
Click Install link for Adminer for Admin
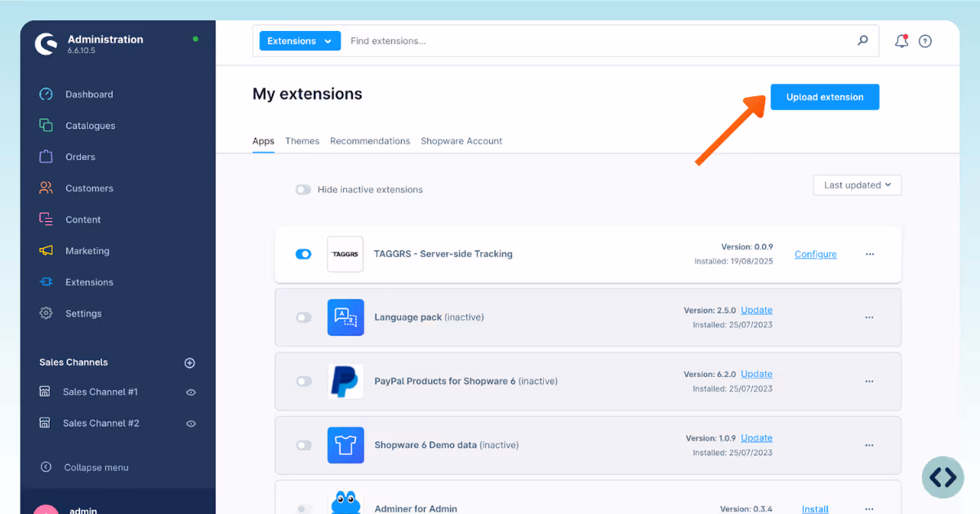tap(815, 509)
